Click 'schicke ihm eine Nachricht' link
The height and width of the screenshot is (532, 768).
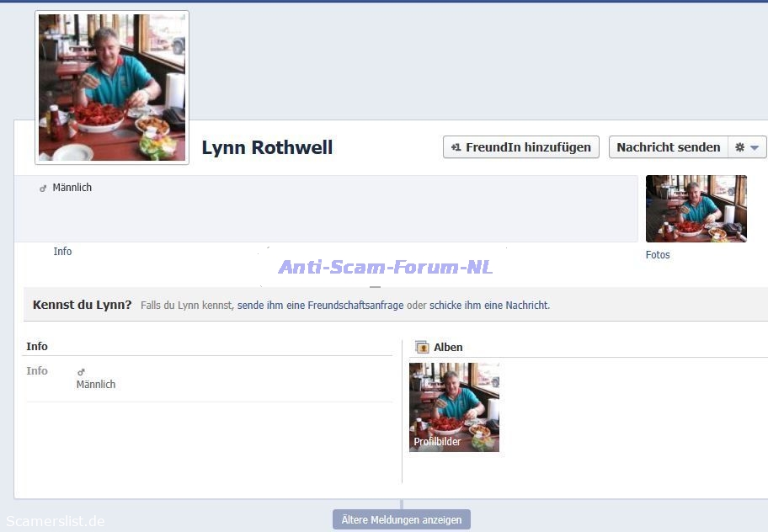(x=488, y=306)
